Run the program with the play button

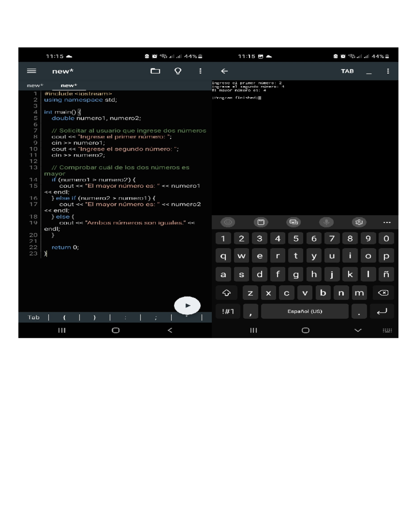click(x=187, y=305)
